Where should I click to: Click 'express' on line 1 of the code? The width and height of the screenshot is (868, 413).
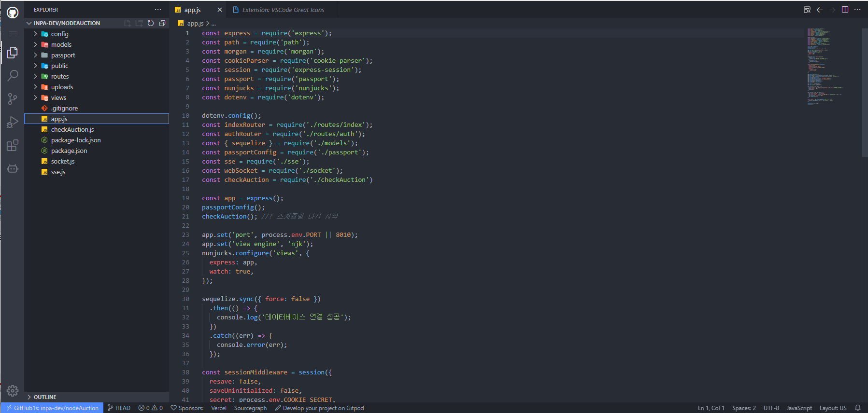237,33
